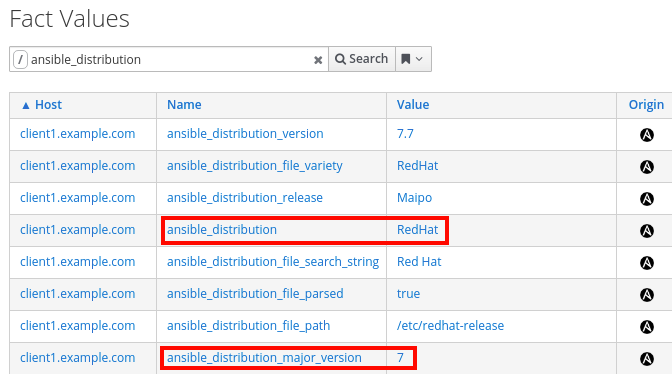Click the slash shortcut icon in search box

tap(20, 59)
